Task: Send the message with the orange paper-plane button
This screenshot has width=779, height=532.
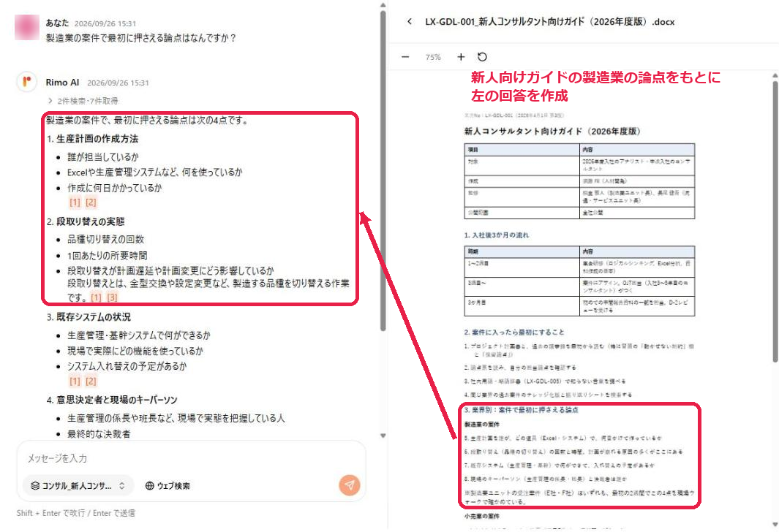Action: point(350,484)
